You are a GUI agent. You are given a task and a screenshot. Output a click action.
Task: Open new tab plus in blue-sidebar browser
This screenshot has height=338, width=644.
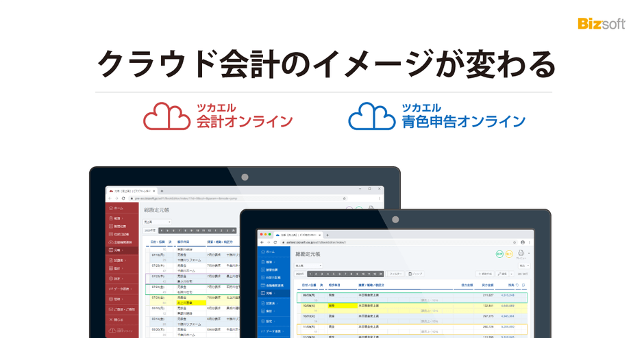[327, 235]
